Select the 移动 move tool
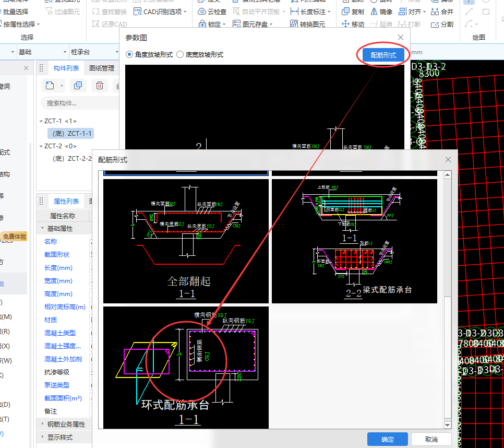 pos(353,24)
